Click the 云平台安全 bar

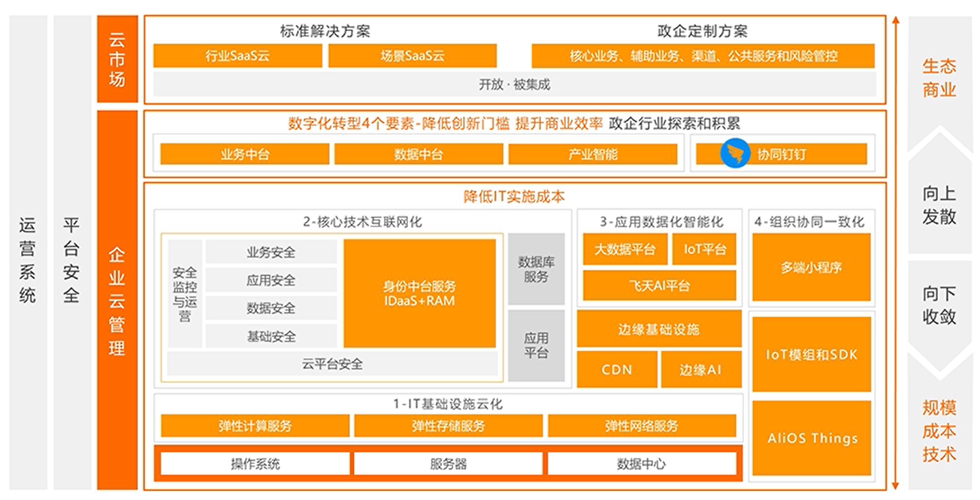[x=332, y=364]
